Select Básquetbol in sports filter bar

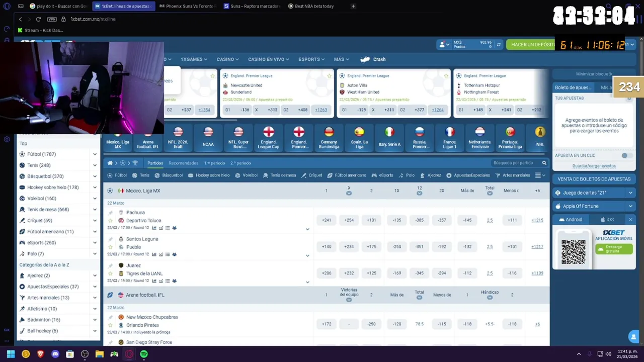(169, 175)
